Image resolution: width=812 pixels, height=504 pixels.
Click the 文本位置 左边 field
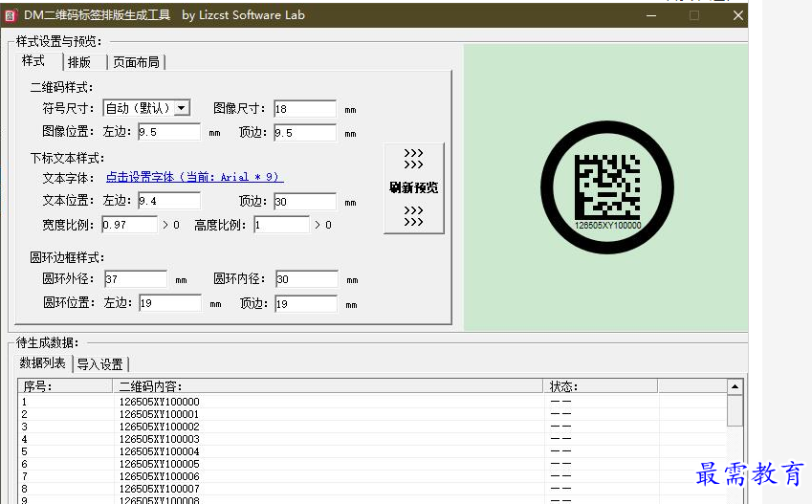point(169,201)
